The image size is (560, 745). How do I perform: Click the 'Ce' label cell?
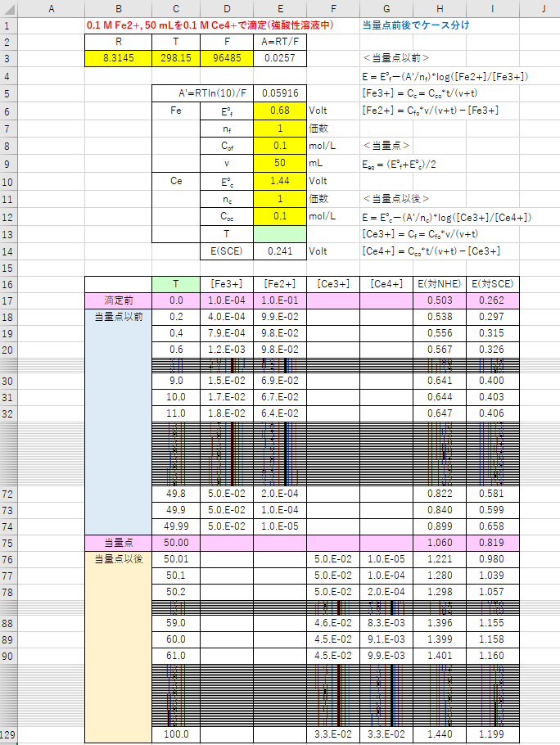pos(176,181)
